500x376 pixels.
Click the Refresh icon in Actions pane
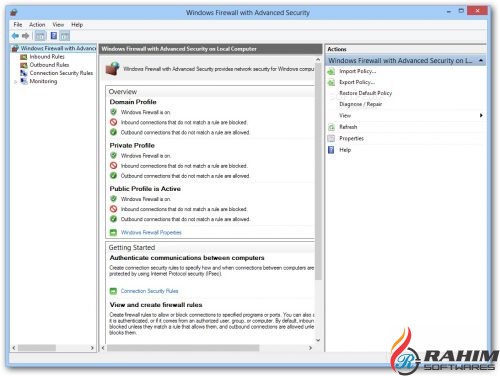pyautogui.click(x=331, y=127)
